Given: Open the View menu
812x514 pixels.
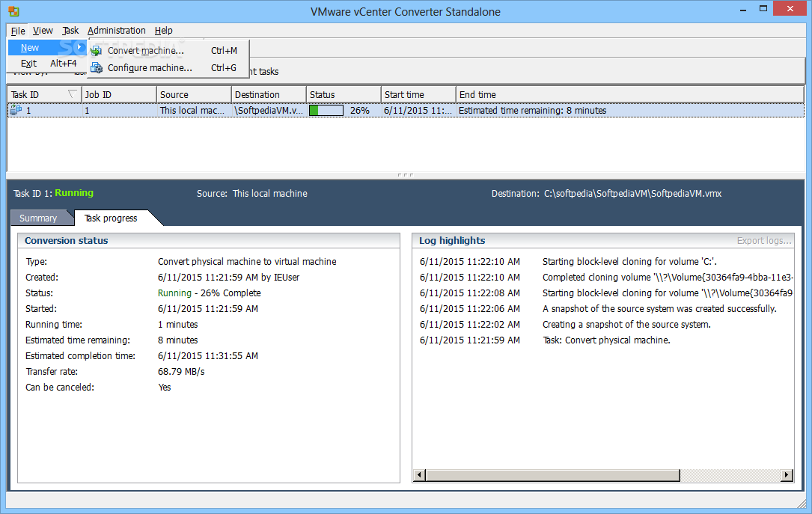Looking at the screenshot, I should (43, 31).
